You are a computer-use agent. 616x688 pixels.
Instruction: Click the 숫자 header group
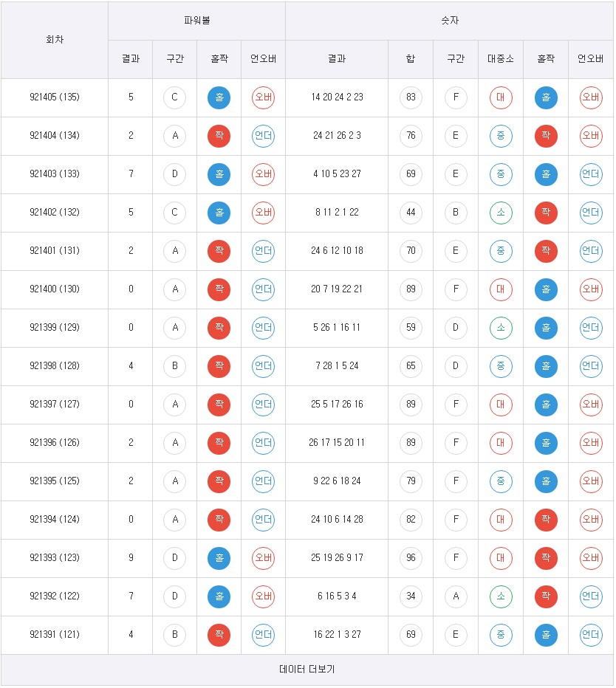(x=450, y=21)
